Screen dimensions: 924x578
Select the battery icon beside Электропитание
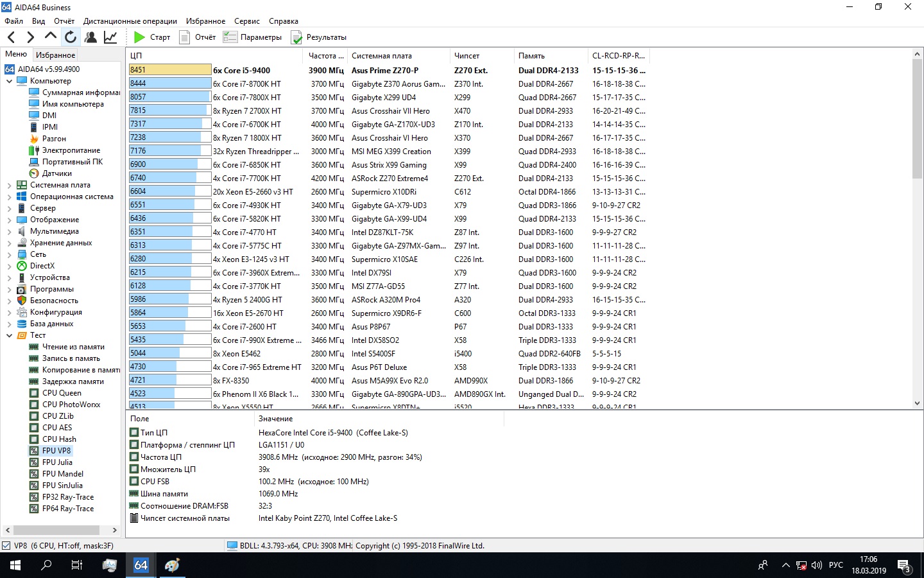point(34,150)
